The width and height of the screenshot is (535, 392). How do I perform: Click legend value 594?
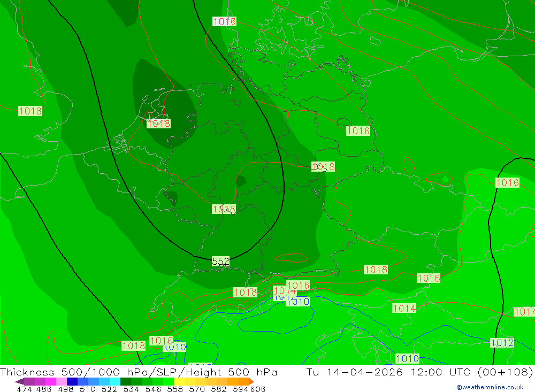tap(241, 389)
